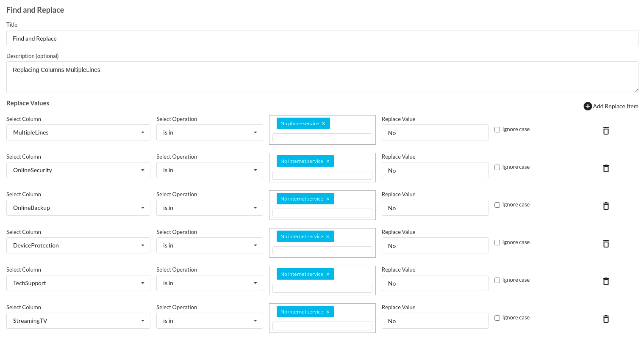Remove the 'No internet service' tag in the DeviceProtection row
This screenshot has width=644, height=341.
point(328,236)
